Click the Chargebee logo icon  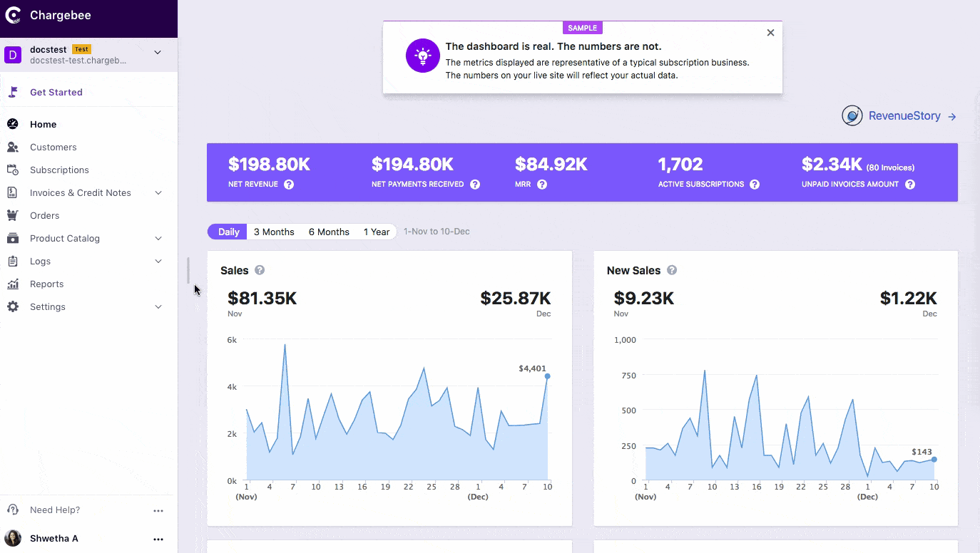[x=14, y=16]
